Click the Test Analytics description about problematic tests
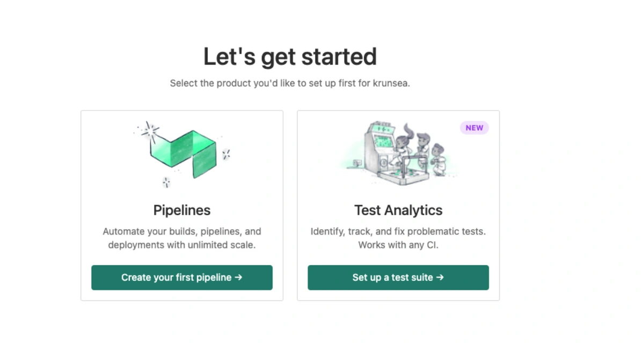This screenshot has width=644, height=343. [398, 238]
